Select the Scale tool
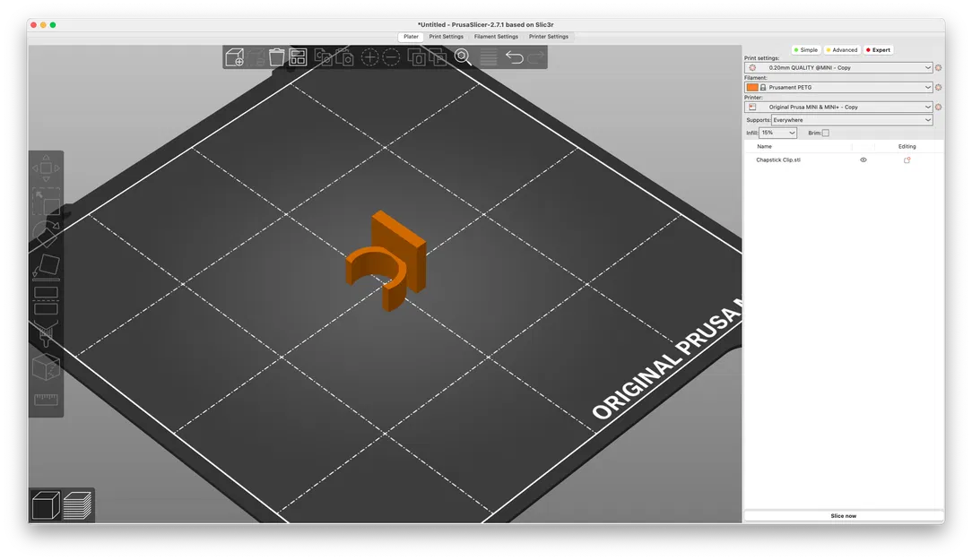The height and width of the screenshot is (560, 972). click(46, 202)
